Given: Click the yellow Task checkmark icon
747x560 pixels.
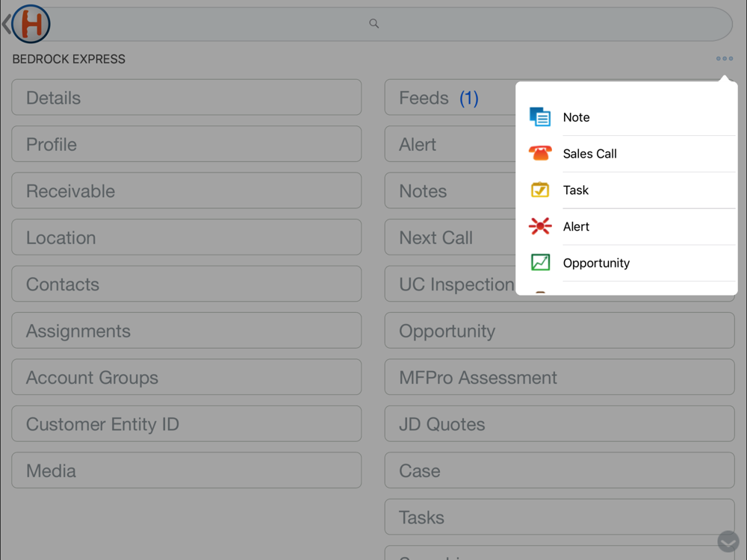Looking at the screenshot, I should (x=540, y=190).
